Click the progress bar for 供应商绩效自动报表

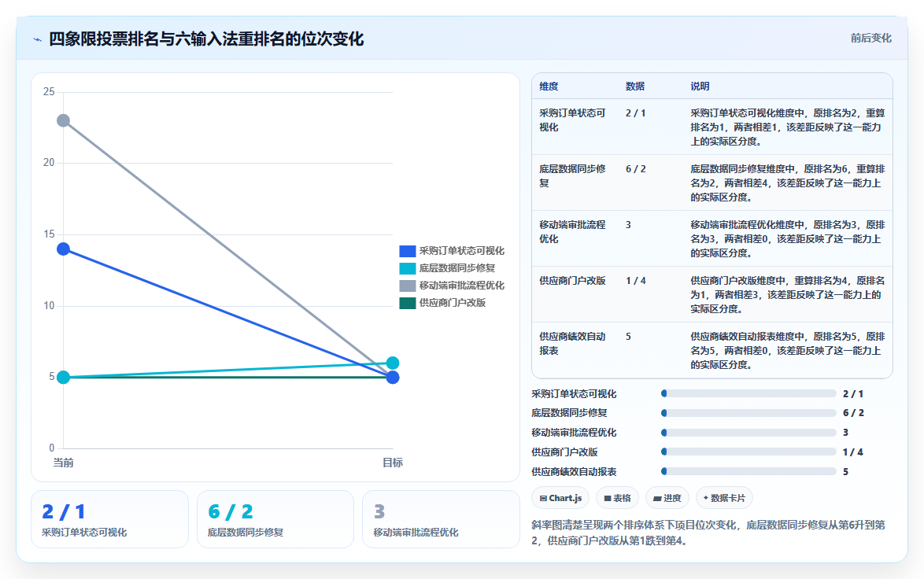pos(749,471)
